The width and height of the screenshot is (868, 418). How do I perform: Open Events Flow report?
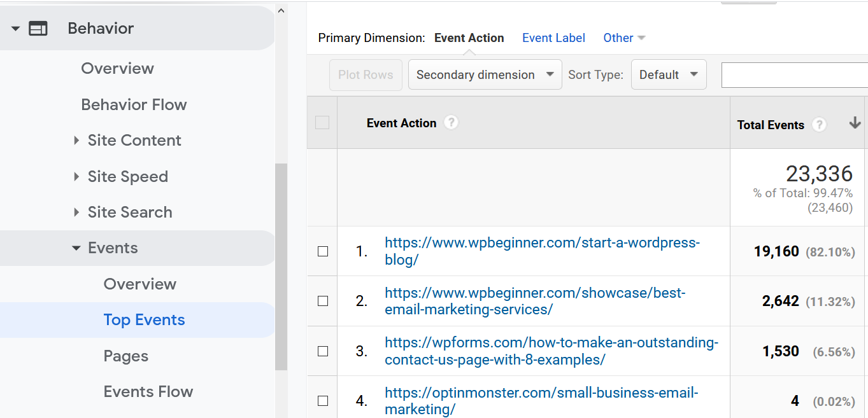[x=148, y=392]
